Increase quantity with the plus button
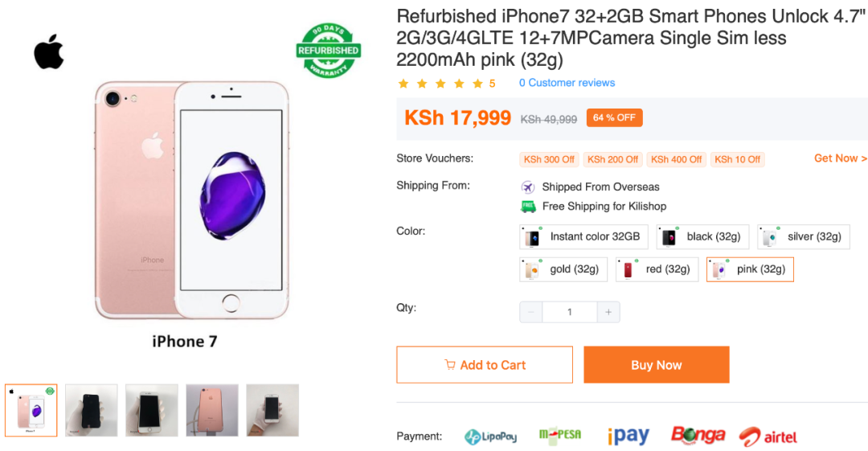This screenshot has width=868, height=451. [608, 312]
